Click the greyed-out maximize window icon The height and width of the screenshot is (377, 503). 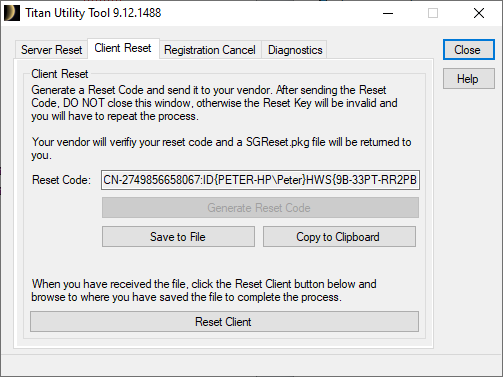pos(433,13)
